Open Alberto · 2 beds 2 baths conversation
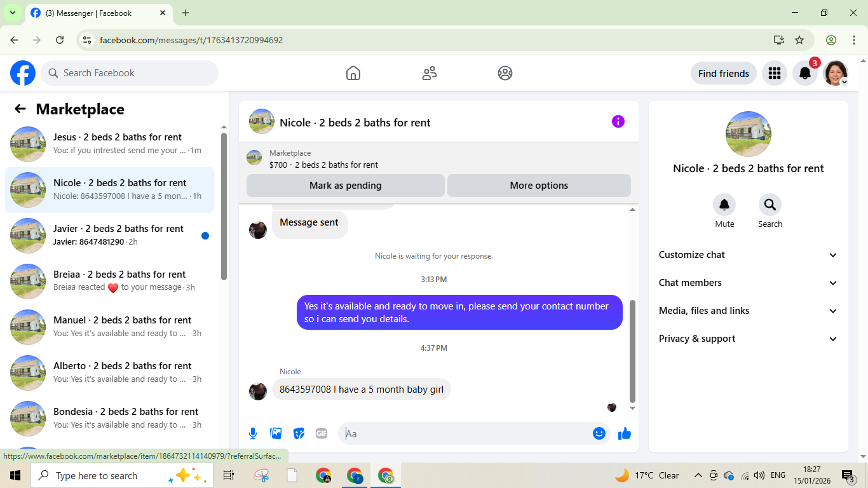Viewport: 868px width, 488px height. pos(109,373)
